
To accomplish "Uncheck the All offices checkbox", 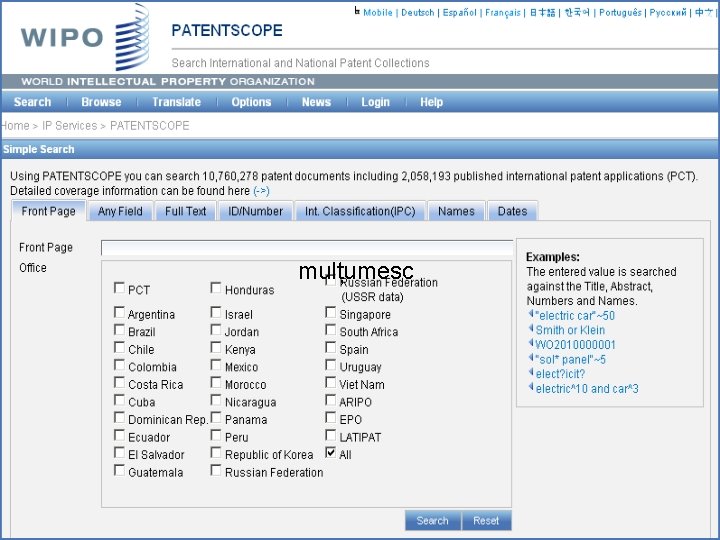I will pyautogui.click(x=330, y=453).
